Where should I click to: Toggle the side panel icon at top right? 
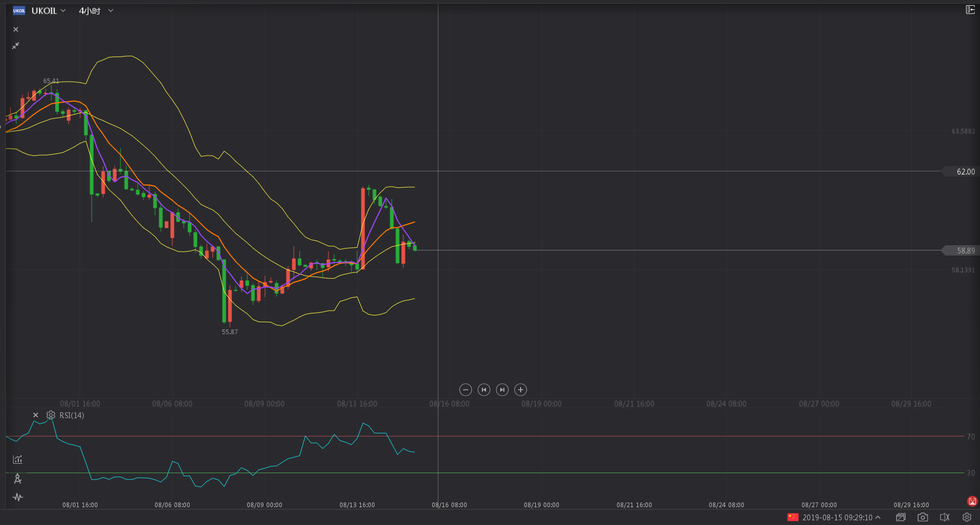click(970, 9)
